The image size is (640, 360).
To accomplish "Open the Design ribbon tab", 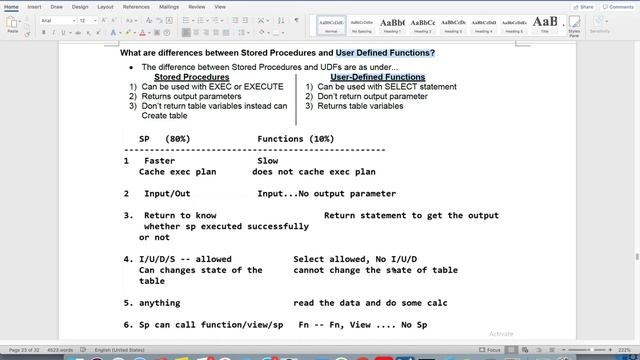I will pyautogui.click(x=80, y=7).
